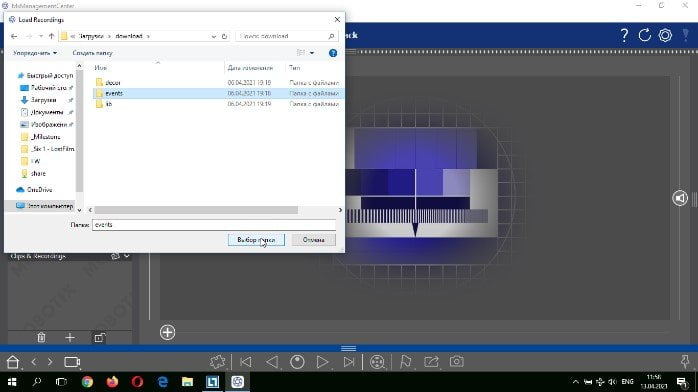
Task: Navigate forward with bottom bar right chevron
Action: [x=50, y=362]
